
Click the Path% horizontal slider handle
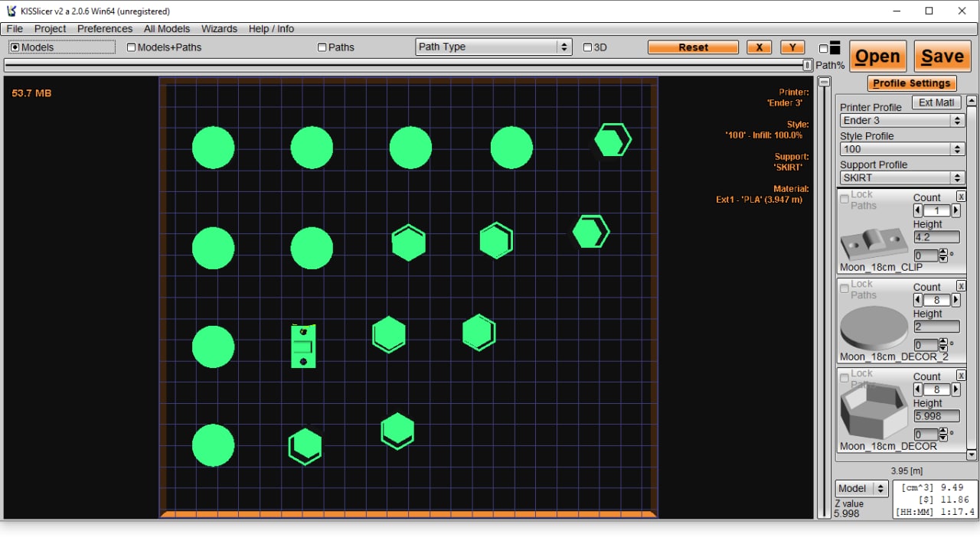[x=807, y=66]
